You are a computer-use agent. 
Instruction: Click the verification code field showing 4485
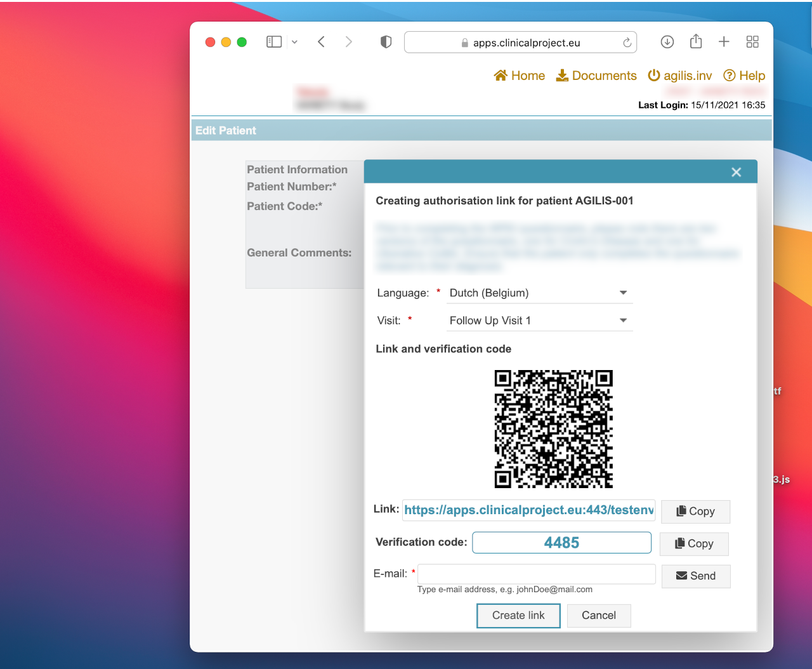561,543
